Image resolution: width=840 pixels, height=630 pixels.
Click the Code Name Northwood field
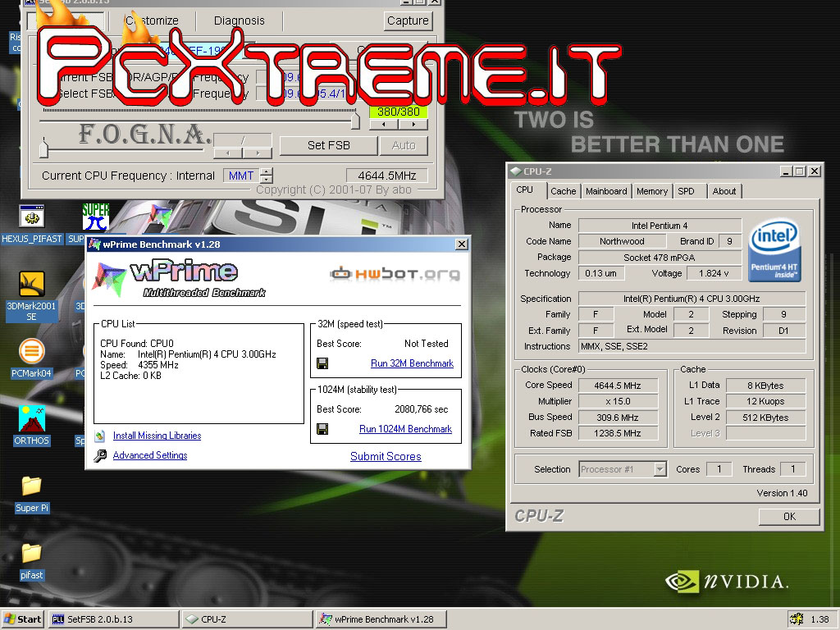pos(622,242)
